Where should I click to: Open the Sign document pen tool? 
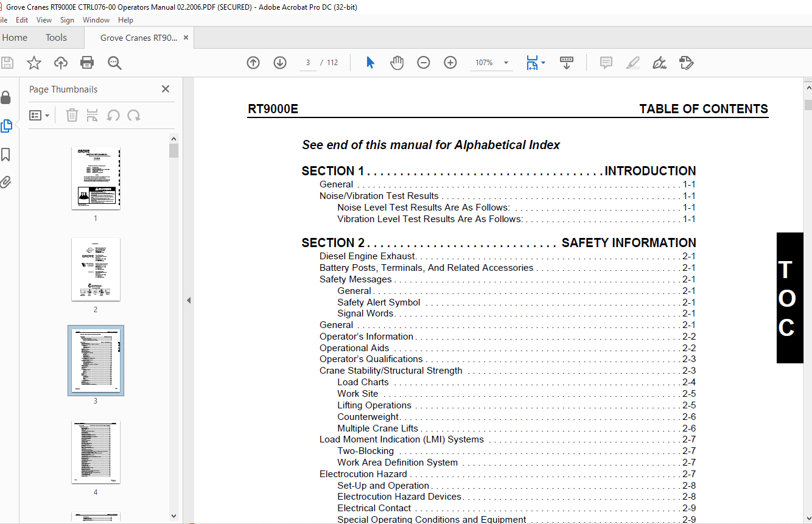[x=659, y=63]
